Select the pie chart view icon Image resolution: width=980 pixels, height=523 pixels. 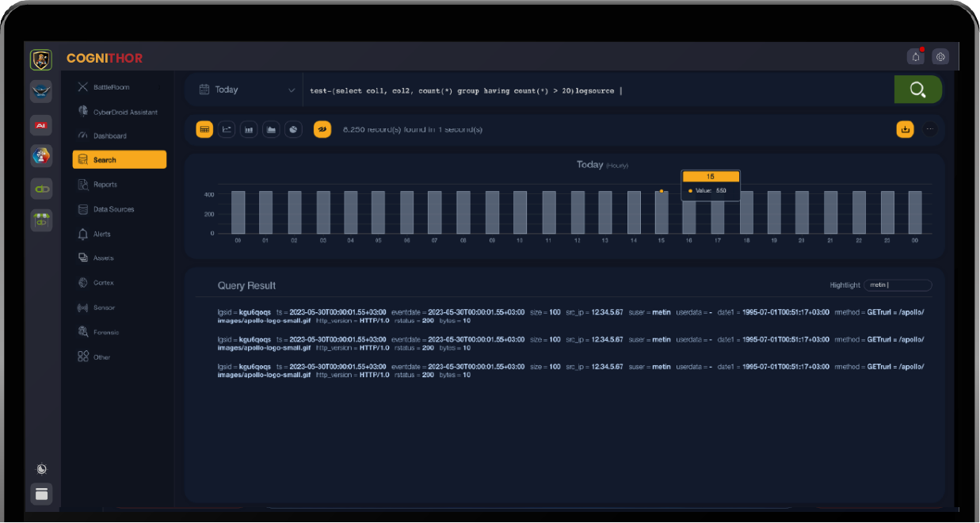point(293,129)
